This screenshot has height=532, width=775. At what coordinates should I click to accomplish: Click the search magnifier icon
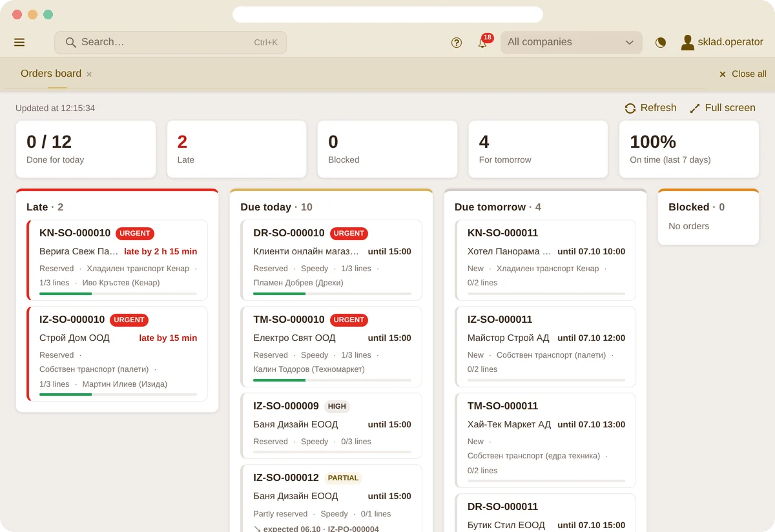click(x=71, y=43)
